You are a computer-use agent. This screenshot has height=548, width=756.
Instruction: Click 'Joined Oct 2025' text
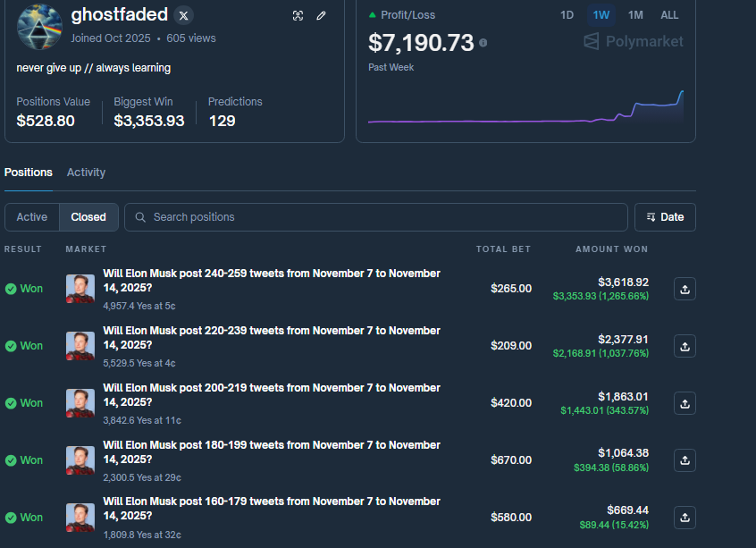tap(111, 38)
